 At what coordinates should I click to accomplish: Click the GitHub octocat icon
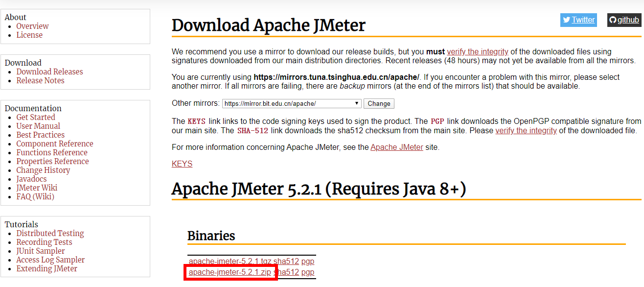(x=613, y=20)
